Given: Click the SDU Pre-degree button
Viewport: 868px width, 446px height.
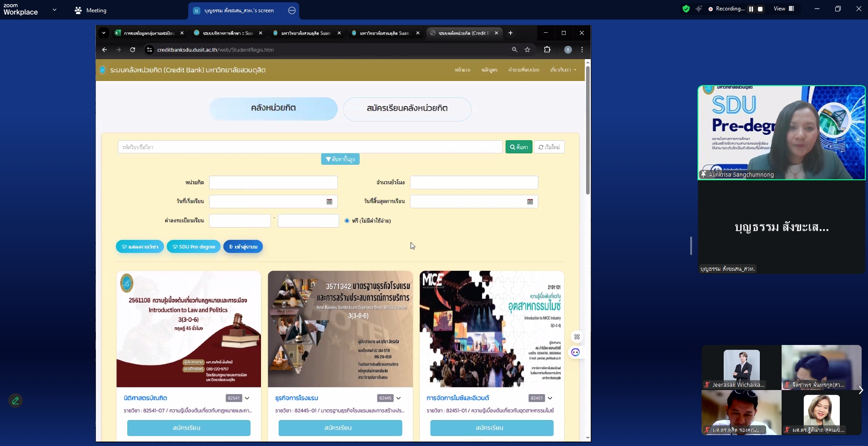Looking at the screenshot, I should [x=194, y=247].
